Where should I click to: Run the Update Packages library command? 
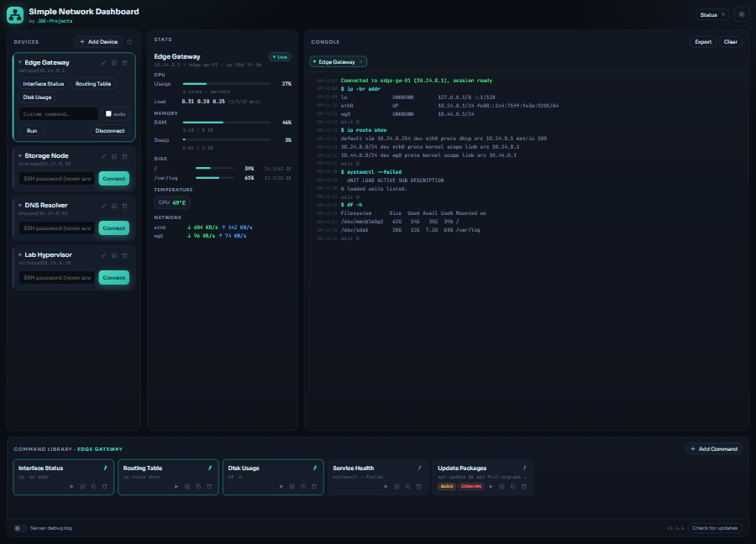[x=491, y=487]
